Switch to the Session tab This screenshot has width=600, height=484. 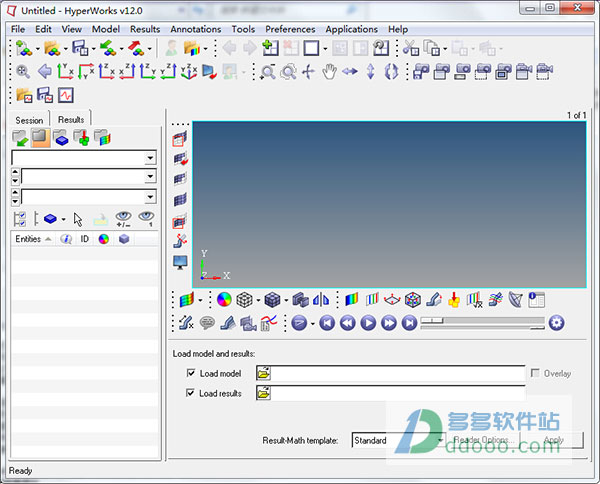click(x=29, y=120)
